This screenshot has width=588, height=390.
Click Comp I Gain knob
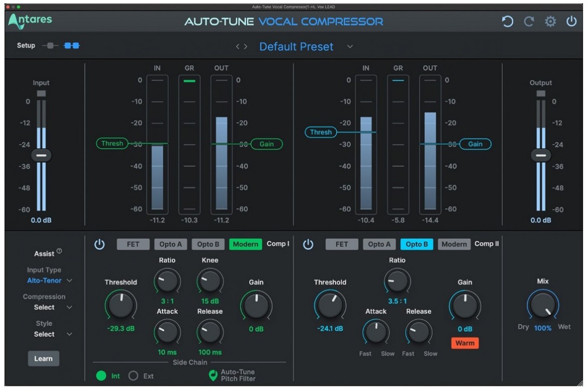(256, 306)
